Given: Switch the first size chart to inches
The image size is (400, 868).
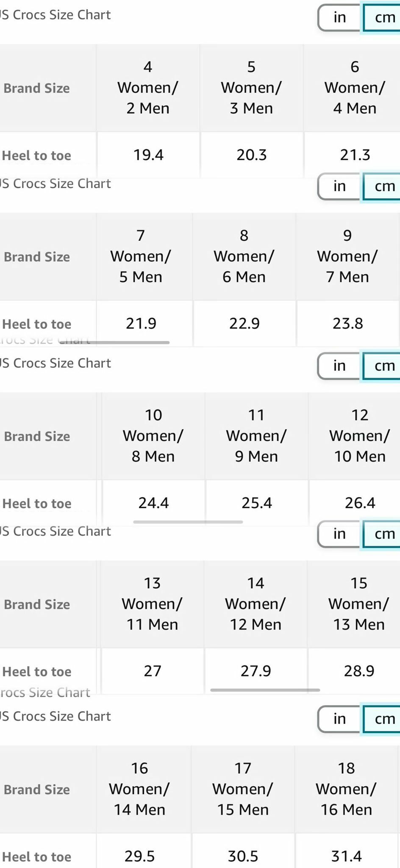Looking at the screenshot, I should click(x=338, y=18).
